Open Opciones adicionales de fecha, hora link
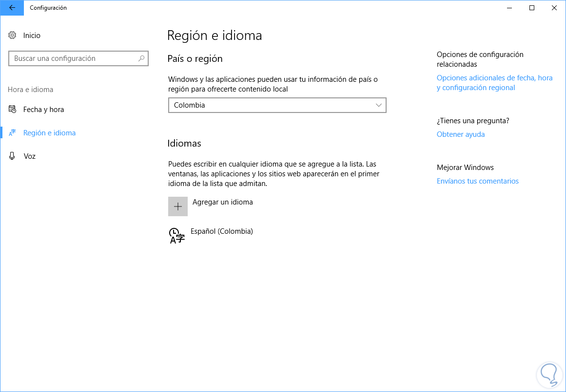The width and height of the screenshot is (566, 392). (x=494, y=83)
